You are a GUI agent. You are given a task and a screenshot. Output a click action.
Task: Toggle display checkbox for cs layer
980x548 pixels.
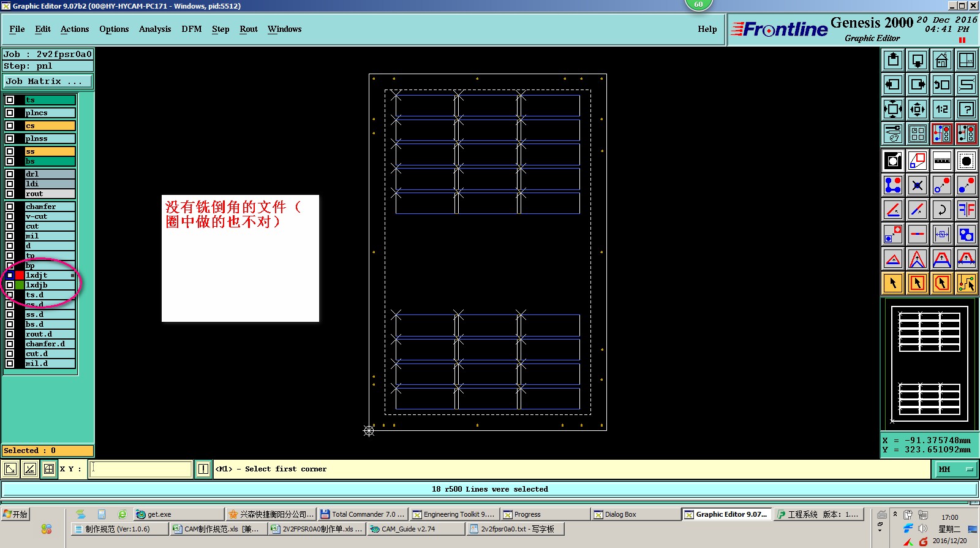pyautogui.click(x=10, y=126)
